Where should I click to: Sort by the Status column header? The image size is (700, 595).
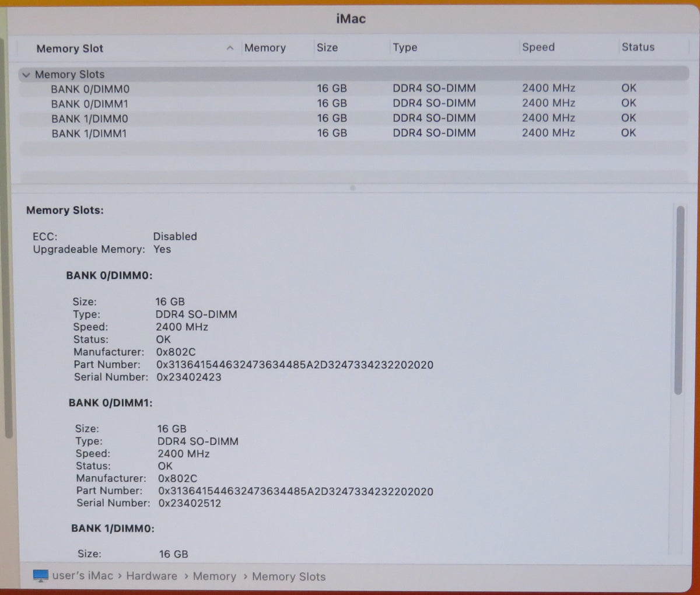click(x=638, y=47)
